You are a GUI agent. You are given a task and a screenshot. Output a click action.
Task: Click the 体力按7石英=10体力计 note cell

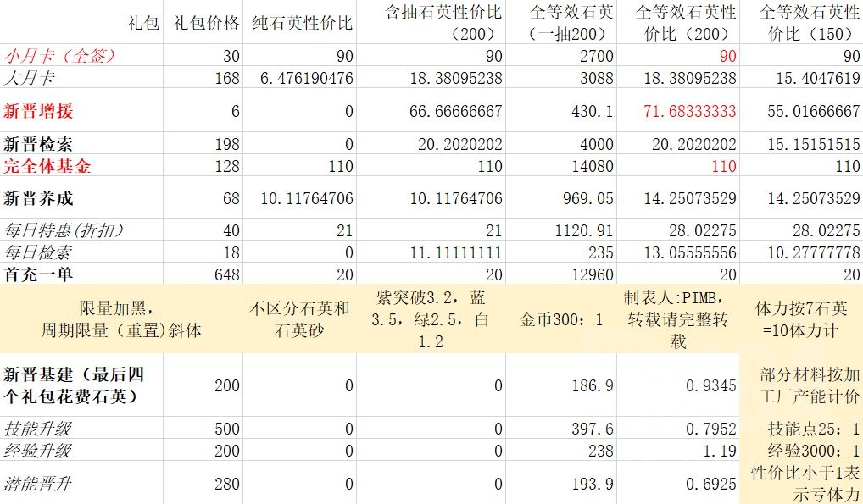click(801, 318)
